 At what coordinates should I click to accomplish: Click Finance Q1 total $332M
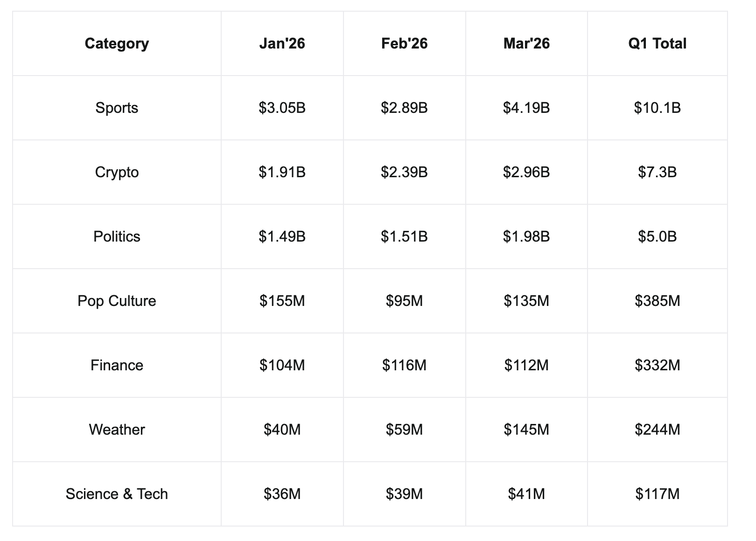(x=657, y=365)
